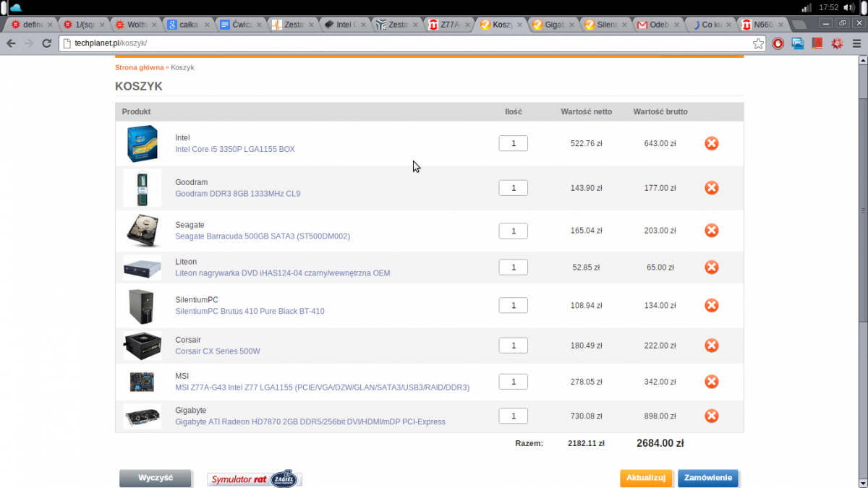Click the SilentiumPC case thumbnail

coord(142,306)
